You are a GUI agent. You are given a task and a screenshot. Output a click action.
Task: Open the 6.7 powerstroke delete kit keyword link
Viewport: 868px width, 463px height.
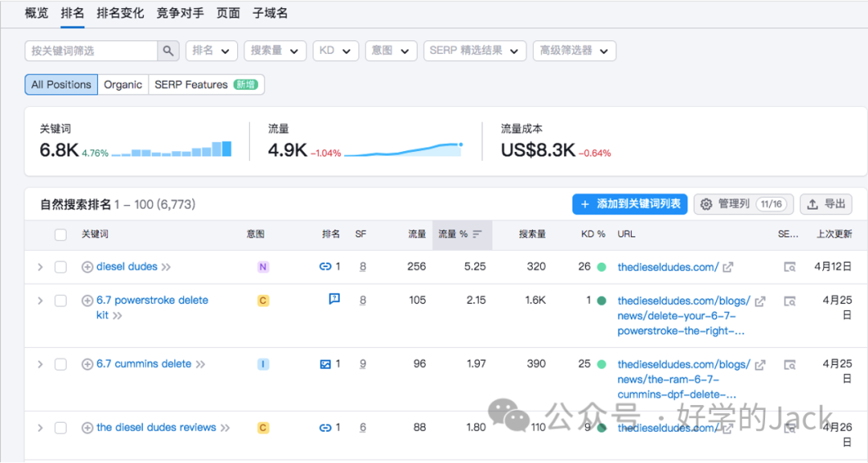coord(152,308)
